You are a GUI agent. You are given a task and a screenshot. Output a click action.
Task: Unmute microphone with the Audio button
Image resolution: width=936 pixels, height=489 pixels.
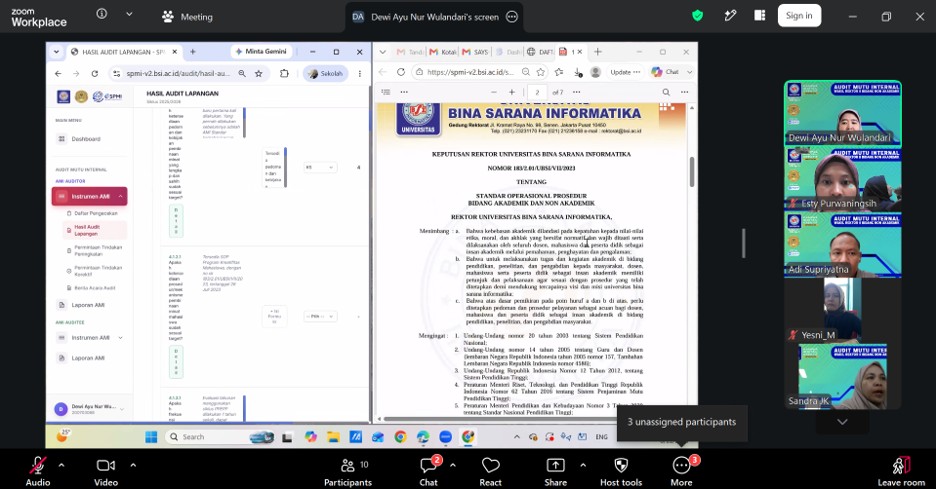tap(38, 471)
